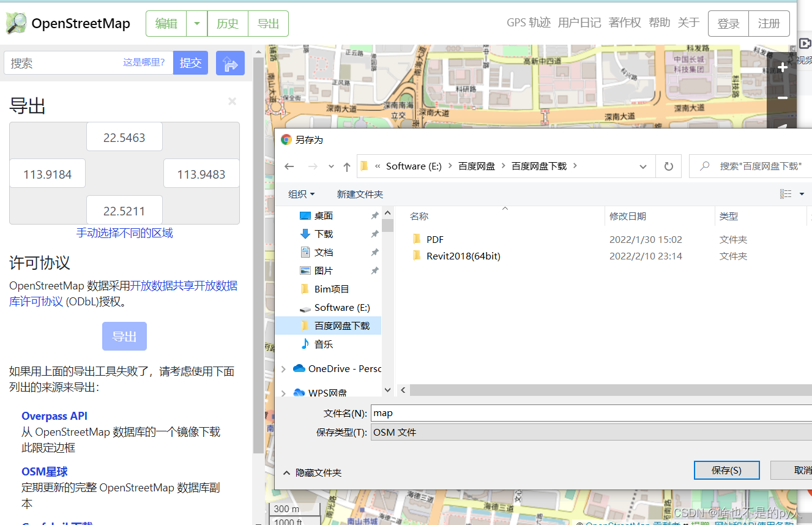Image resolution: width=812 pixels, height=525 pixels.
Task: Click the 注册 button
Action: [x=769, y=23]
